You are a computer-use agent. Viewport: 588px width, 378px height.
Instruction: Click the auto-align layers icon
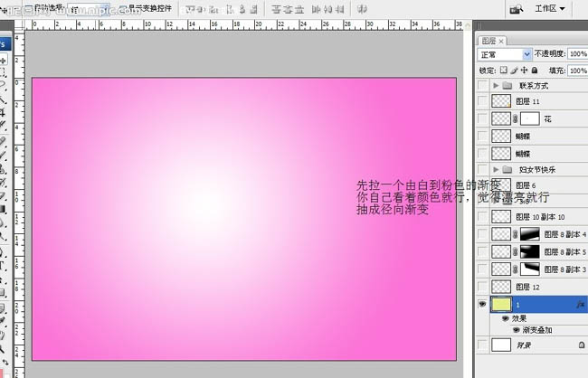362,9
